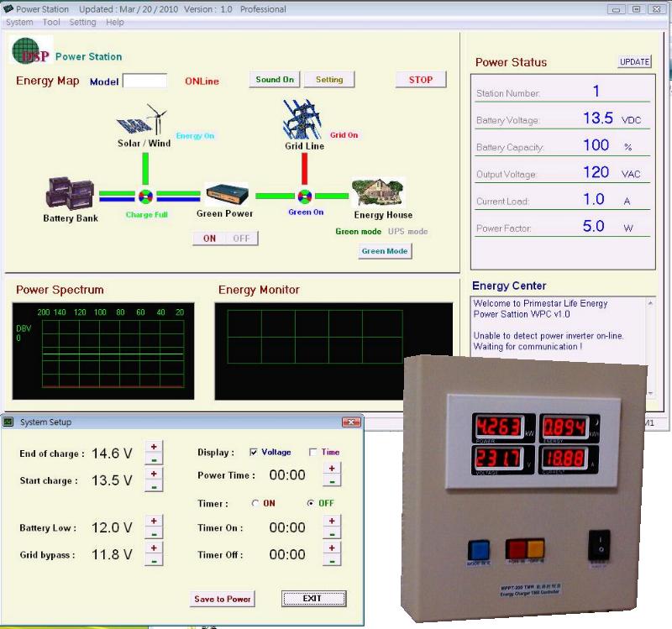Click the Green On junction node icon

point(305,197)
